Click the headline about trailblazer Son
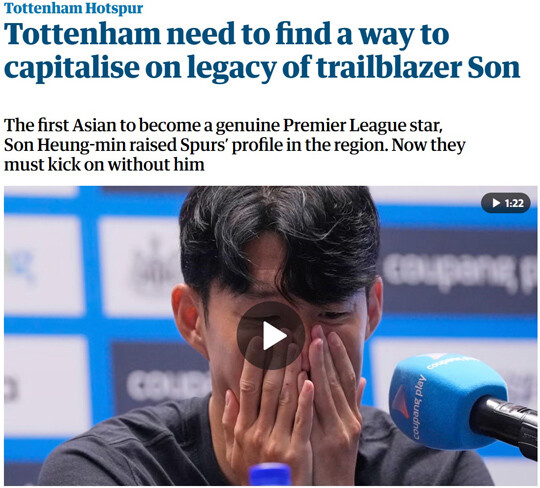This screenshot has width=540, height=488. click(x=262, y=51)
